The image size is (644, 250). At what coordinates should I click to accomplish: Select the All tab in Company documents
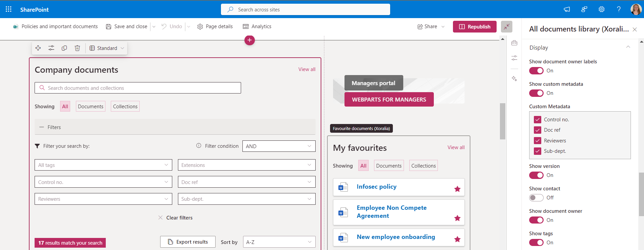65,106
